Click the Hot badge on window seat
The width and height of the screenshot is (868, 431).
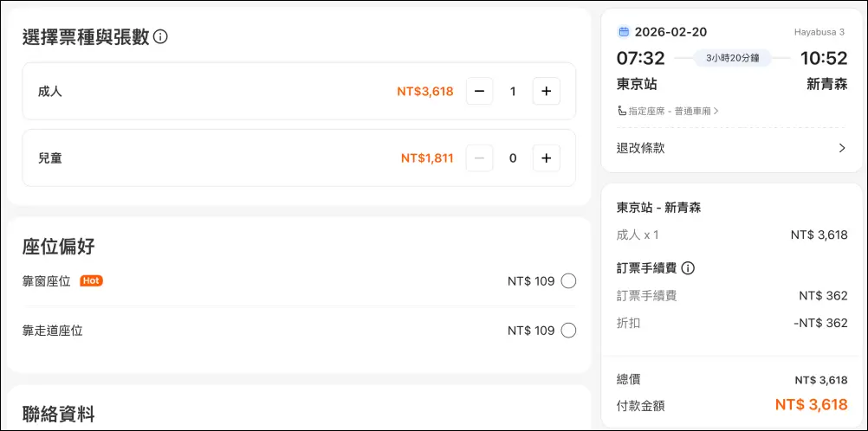(x=91, y=280)
